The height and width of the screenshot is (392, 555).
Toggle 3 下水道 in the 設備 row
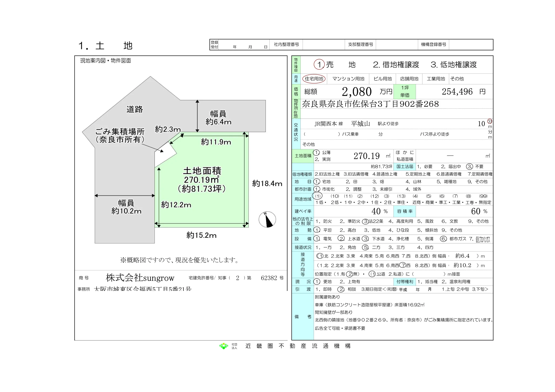pos(373,239)
